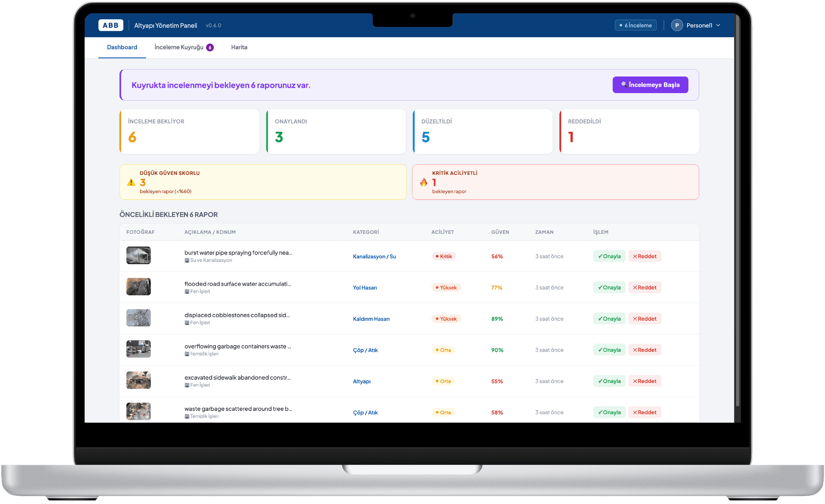Open the overflowing garbage containers thumbnail
The image size is (825, 504).
[x=138, y=349]
